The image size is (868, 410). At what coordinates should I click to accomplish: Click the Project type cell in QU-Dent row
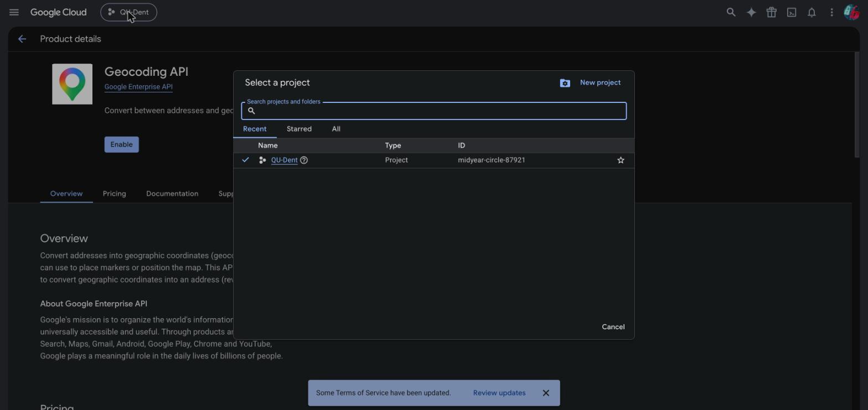pos(396,160)
